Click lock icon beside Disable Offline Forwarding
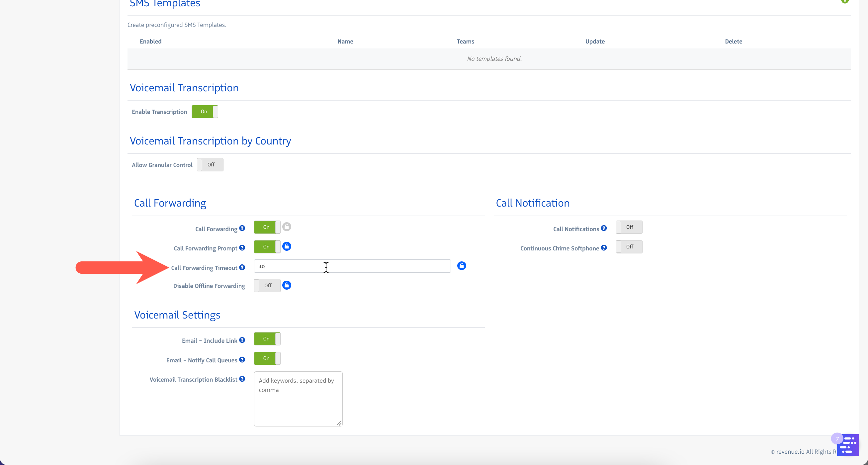This screenshot has width=868, height=465. (287, 285)
